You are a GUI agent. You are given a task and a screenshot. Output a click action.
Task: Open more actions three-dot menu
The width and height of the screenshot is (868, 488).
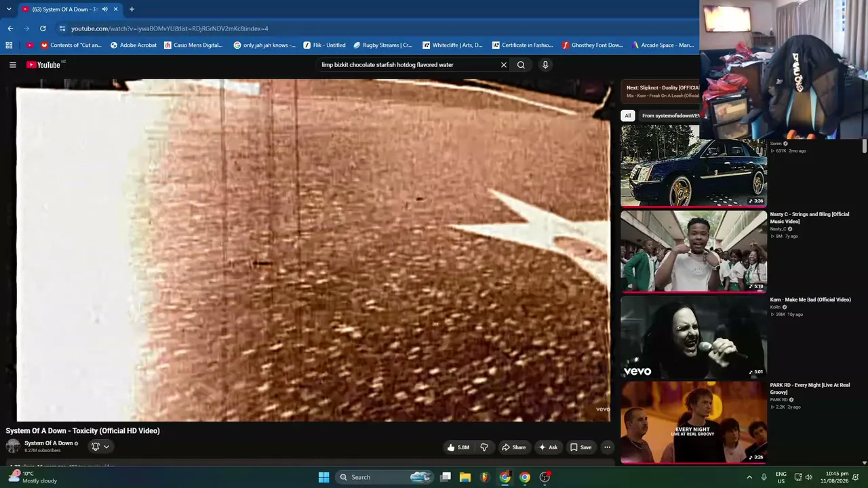(x=607, y=447)
